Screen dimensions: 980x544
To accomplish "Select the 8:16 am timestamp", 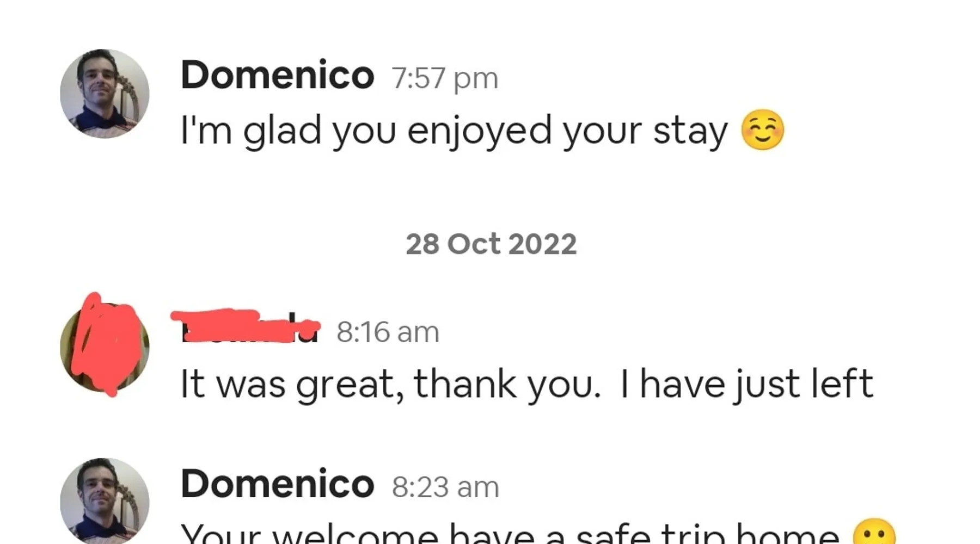I will (388, 332).
